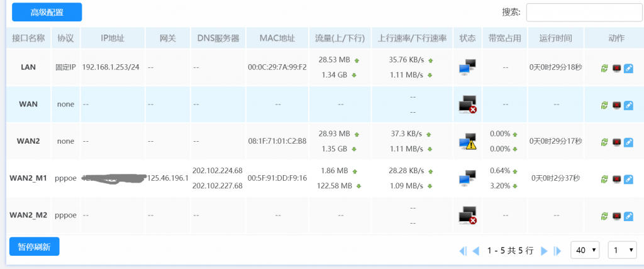Sort by the 带宽占用 column header
Image resolution: width=644 pixels, height=269 pixels.
(x=504, y=38)
